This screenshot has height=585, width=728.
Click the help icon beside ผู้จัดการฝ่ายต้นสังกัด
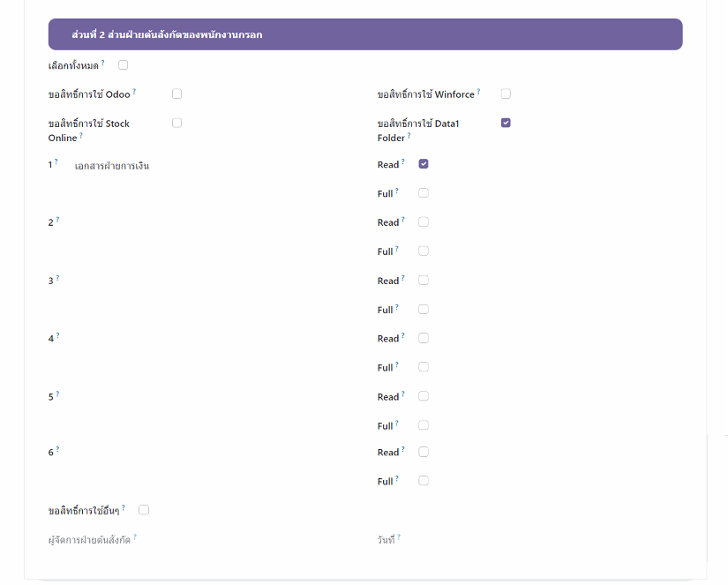135,536
